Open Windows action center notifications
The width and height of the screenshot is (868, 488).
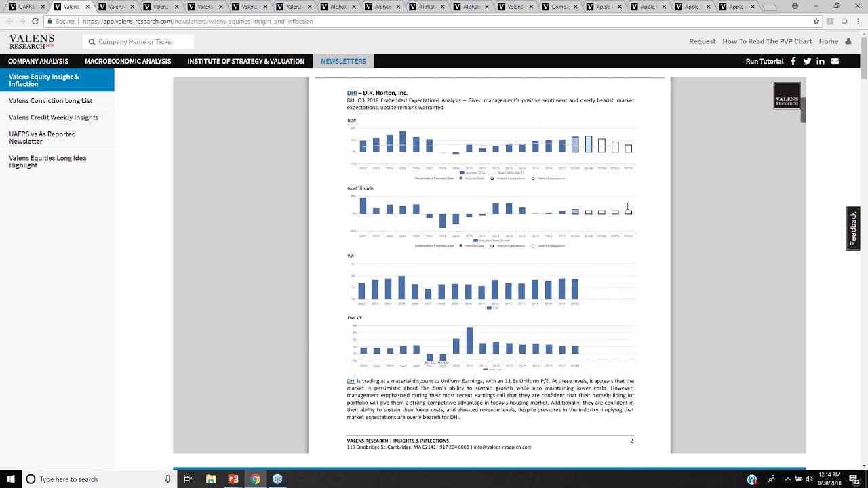pyautogui.click(x=854, y=479)
